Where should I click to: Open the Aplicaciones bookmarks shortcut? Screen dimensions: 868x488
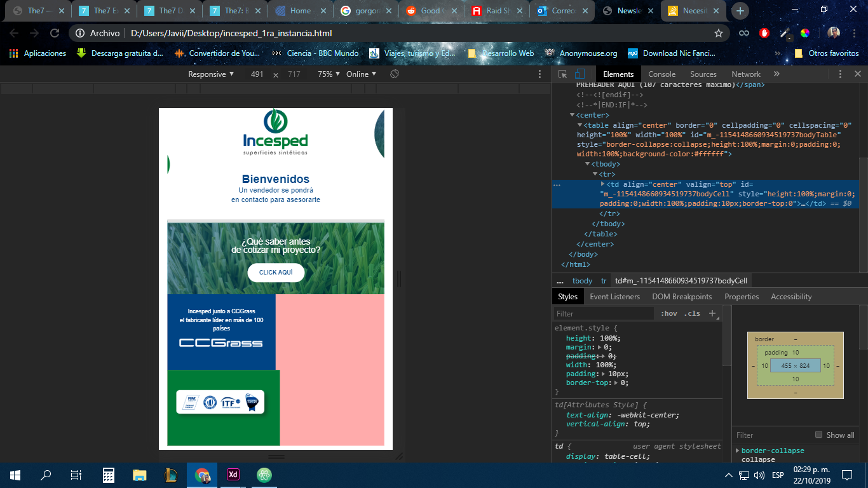39,53
